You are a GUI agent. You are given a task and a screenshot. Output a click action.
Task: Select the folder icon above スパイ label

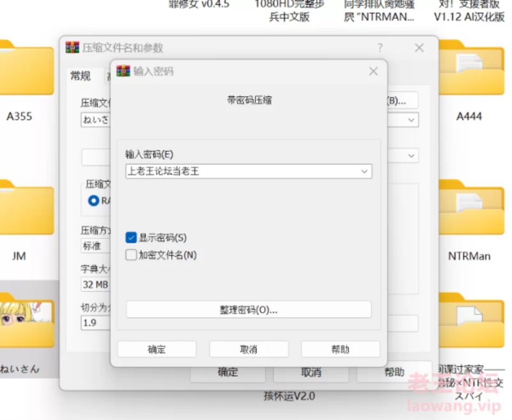tap(471, 320)
